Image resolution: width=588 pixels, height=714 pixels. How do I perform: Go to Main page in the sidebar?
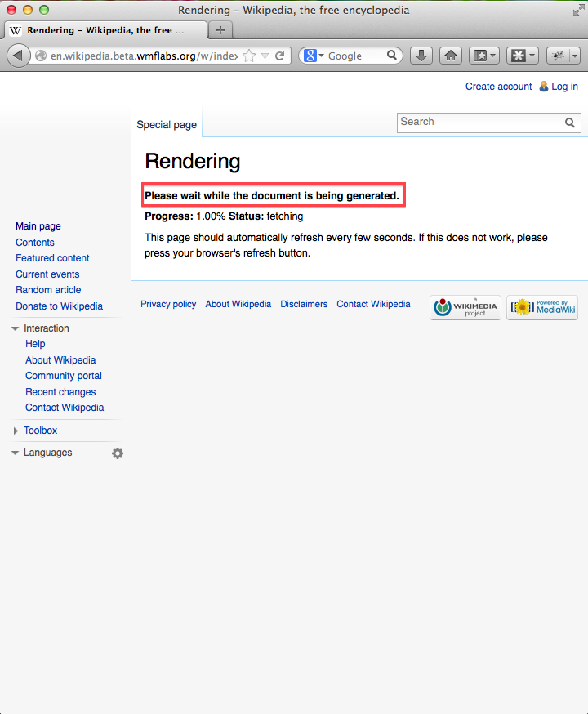(38, 226)
